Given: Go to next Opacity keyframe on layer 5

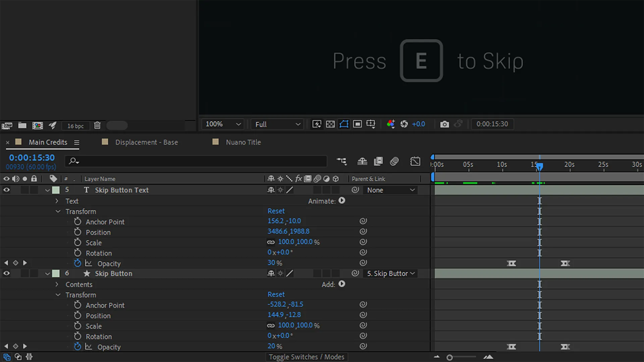Looking at the screenshot, I should pos(25,263).
